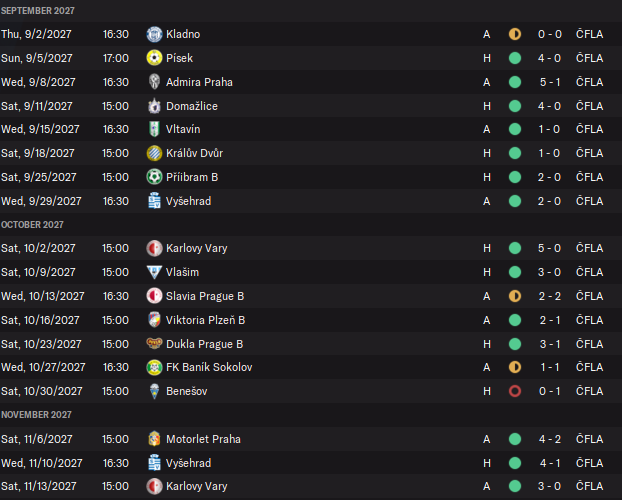Click the red loss indicator for Benešov
622x500 pixels.
515,391
